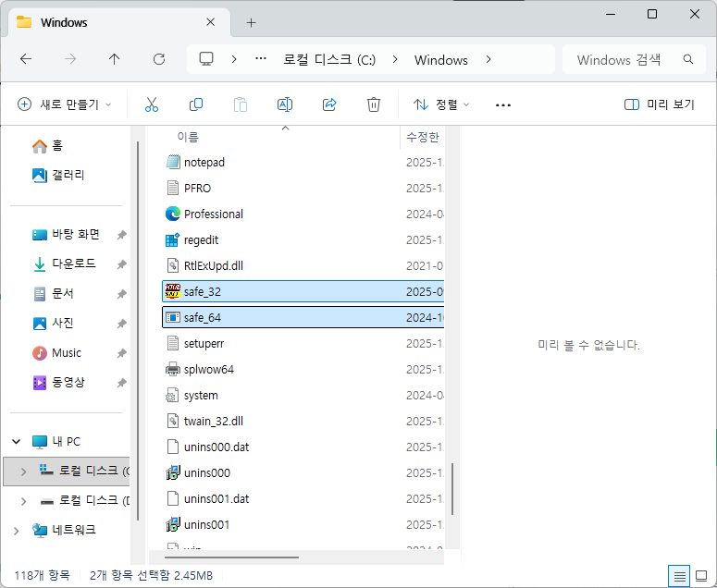Click the Delete trash can icon
The width and height of the screenshot is (717, 588).
[374, 104]
